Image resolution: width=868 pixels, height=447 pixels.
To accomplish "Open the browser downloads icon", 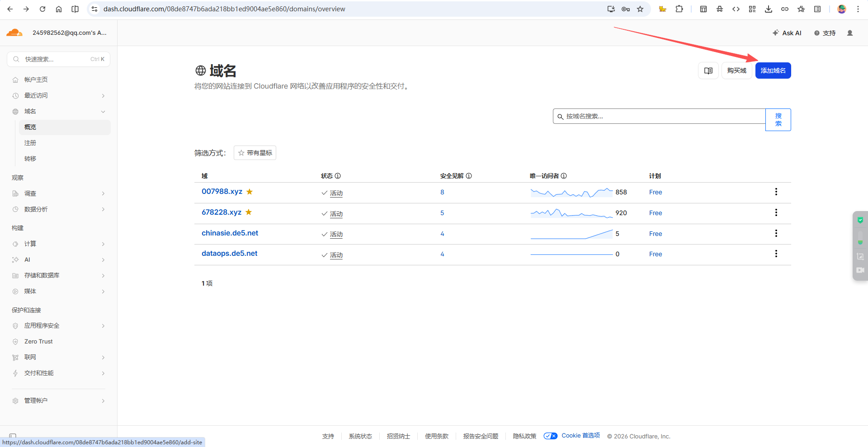I will [x=769, y=9].
